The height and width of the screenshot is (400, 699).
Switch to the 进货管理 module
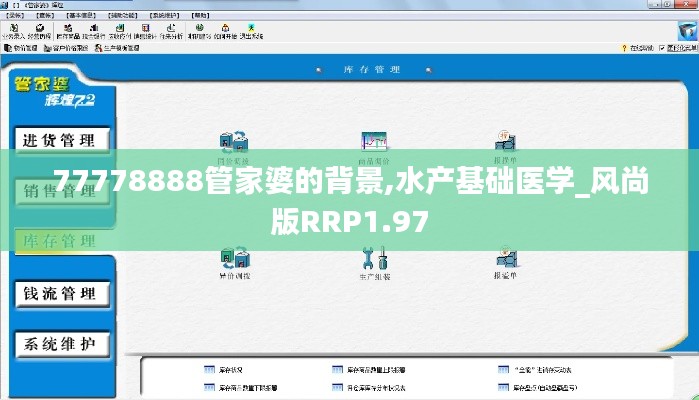click(62, 140)
